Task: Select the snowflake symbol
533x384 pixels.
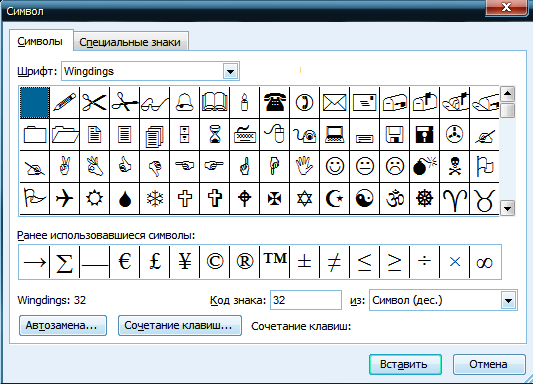Action: click(155, 198)
